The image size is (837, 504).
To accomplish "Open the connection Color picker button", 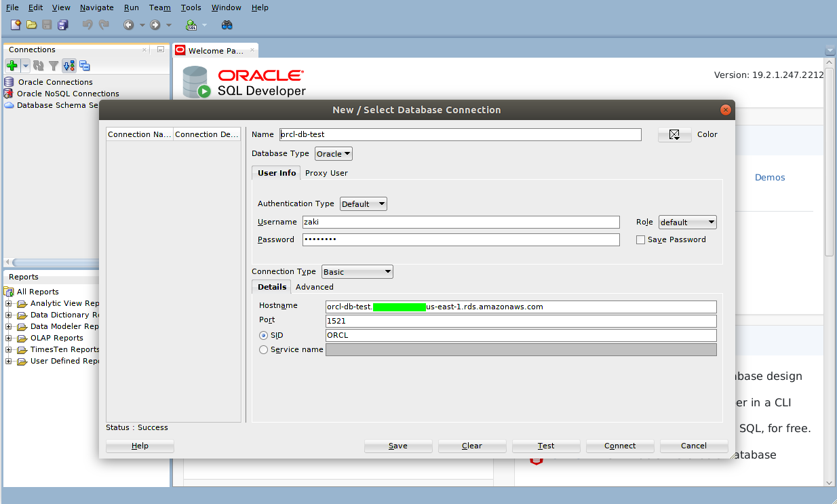I will click(x=675, y=134).
